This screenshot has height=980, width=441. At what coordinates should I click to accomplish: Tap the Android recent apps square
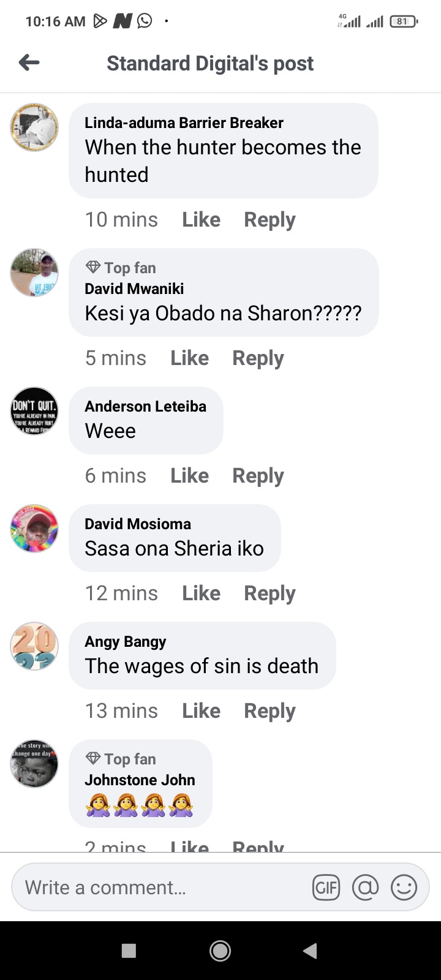point(129,951)
